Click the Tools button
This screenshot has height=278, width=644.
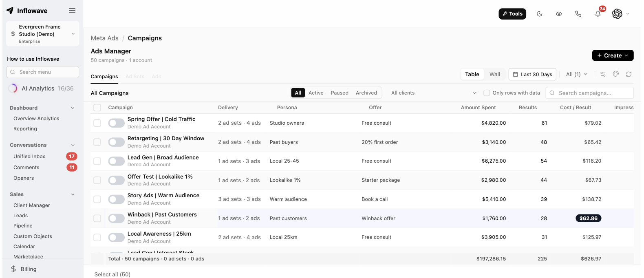512,14
